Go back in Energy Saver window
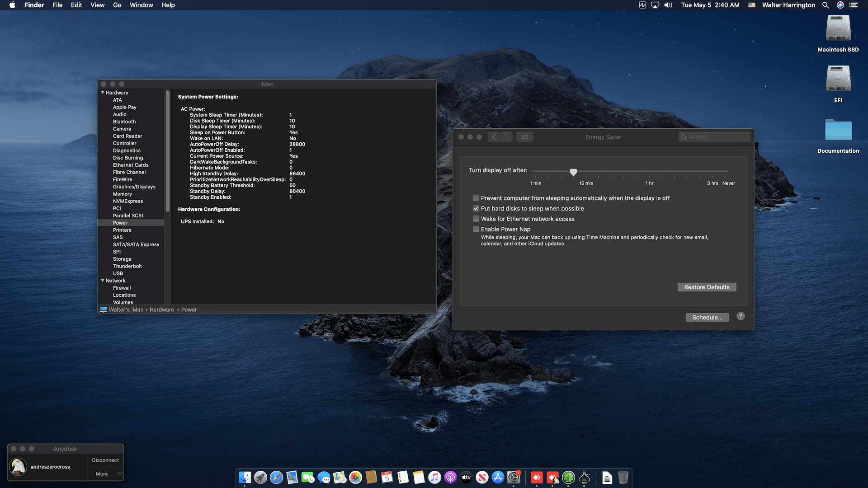The width and height of the screenshot is (868, 488). tap(494, 137)
